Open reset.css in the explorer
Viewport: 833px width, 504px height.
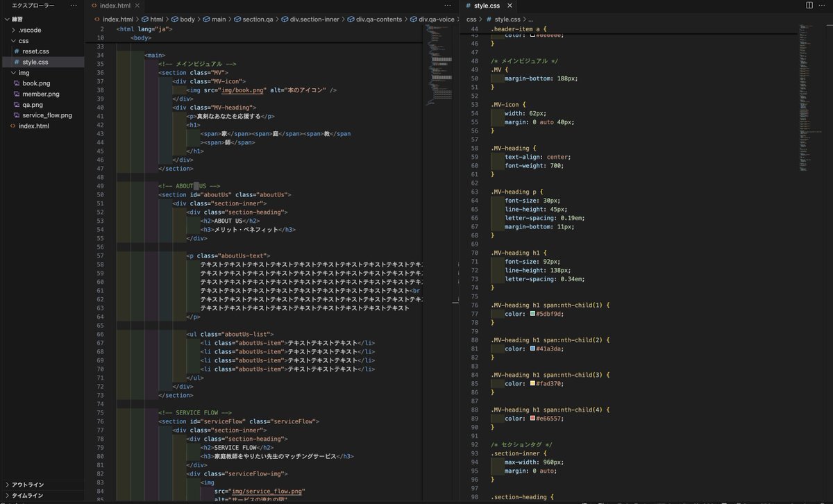pos(35,51)
